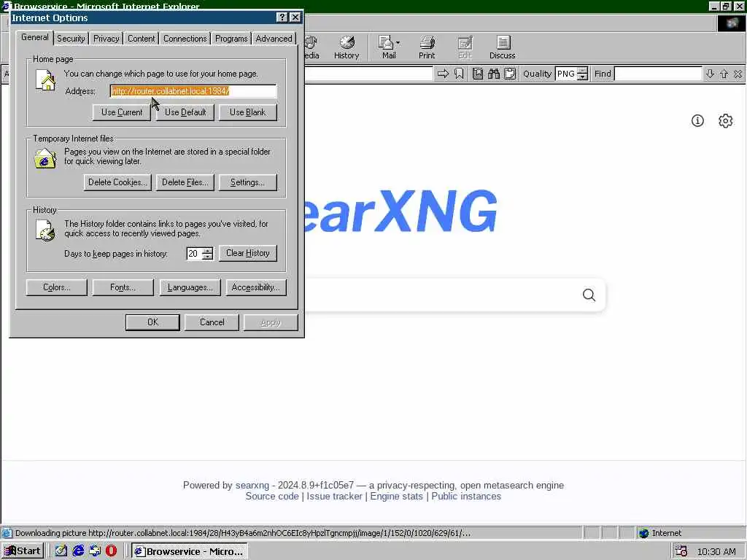Open SearXNG preferences gear icon
Screen dimensions: 747x560
click(x=725, y=121)
